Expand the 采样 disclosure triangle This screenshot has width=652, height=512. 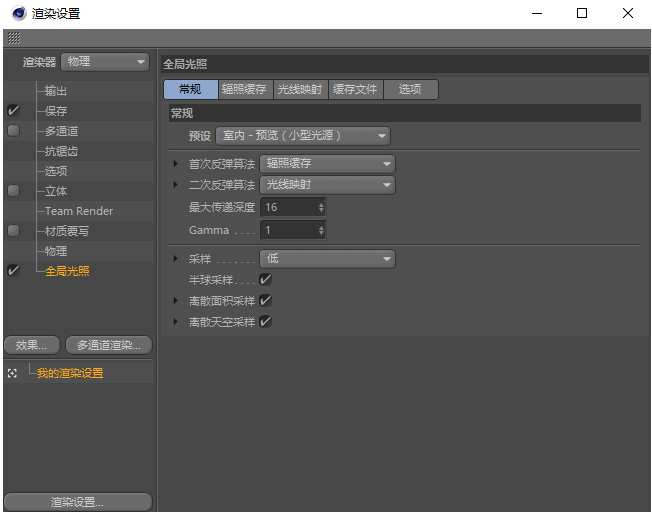click(175, 259)
